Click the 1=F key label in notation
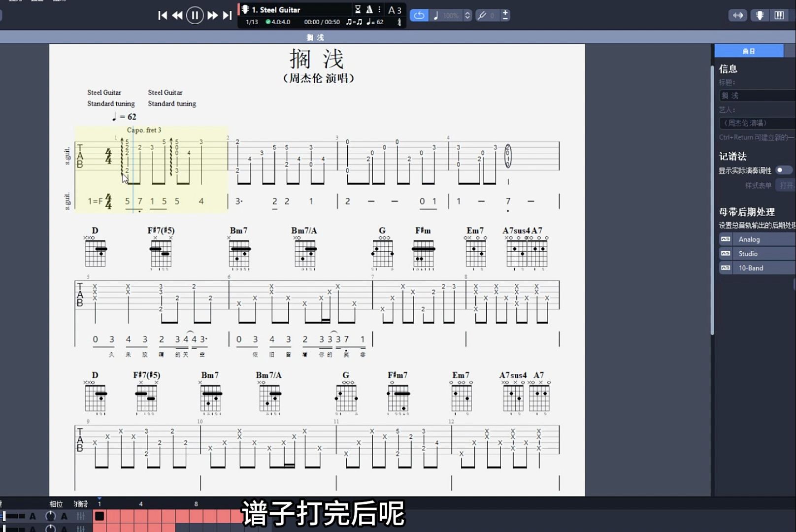This screenshot has width=796, height=532. 95,201
